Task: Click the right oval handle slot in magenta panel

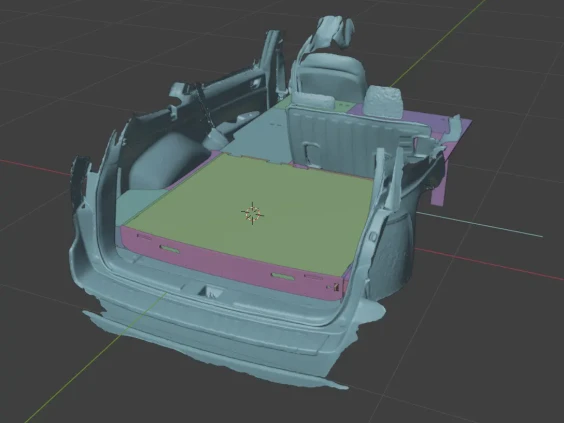Action: [x=283, y=276]
